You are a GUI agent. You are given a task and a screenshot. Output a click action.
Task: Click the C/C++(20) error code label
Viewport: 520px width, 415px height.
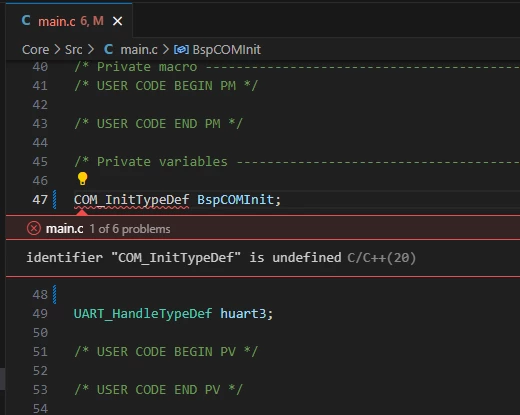coord(382,258)
